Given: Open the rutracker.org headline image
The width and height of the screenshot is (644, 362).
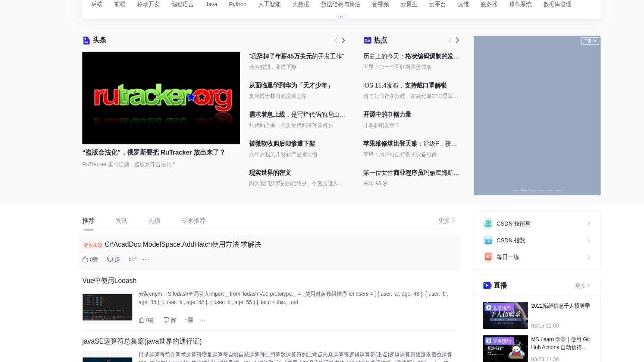Looking at the screenshot, I should [x=161, y=98].
